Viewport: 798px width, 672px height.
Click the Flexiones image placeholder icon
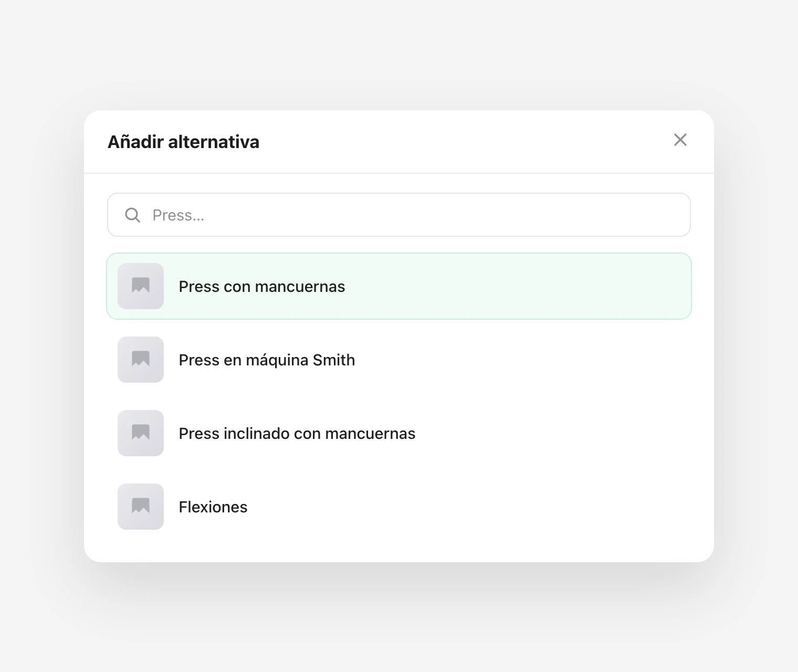coord(141,506)
